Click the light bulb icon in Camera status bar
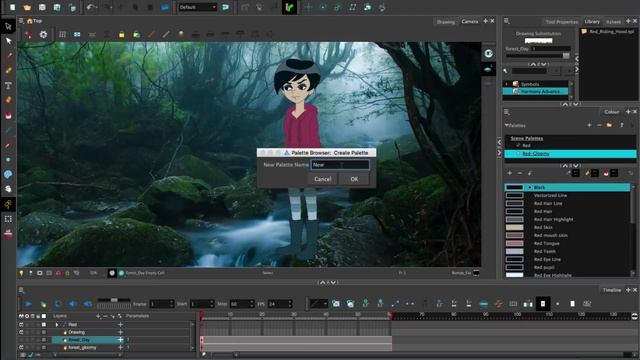Screen dimensions: 640x360 (x=21, y=273)
